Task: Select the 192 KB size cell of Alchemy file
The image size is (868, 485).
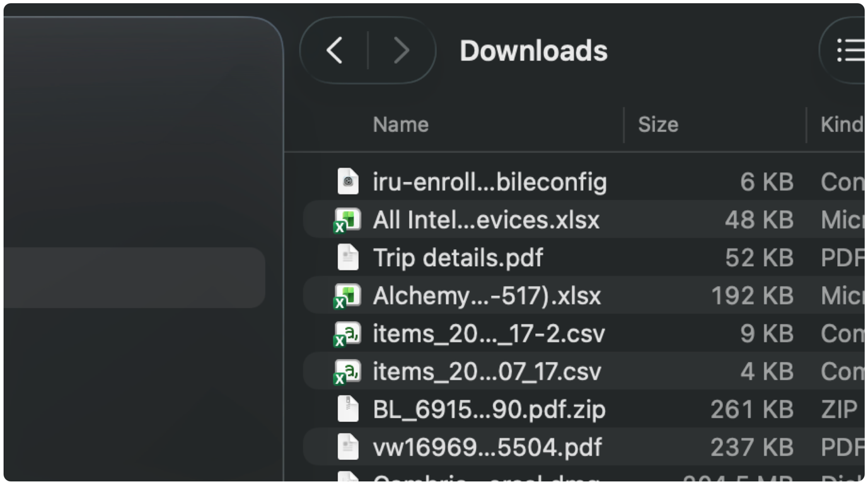Action: [x=752, y=296]
